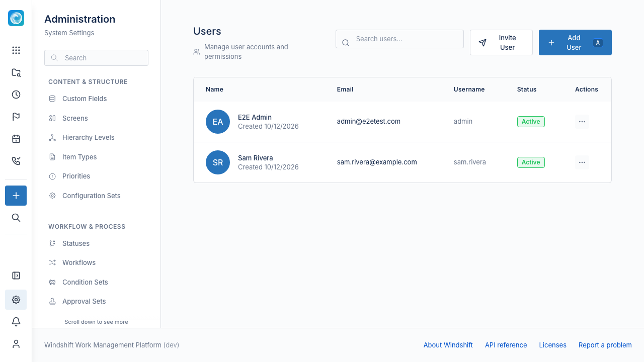Open the settings gear icon
Screen dimensions: 644x362
[x=16, y=300]
